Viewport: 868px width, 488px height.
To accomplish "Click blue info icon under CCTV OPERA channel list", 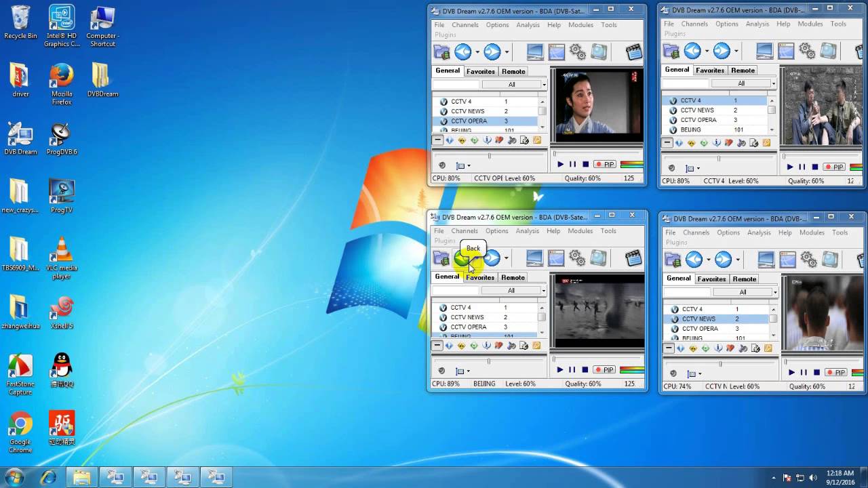I will (x=487, y=140).
